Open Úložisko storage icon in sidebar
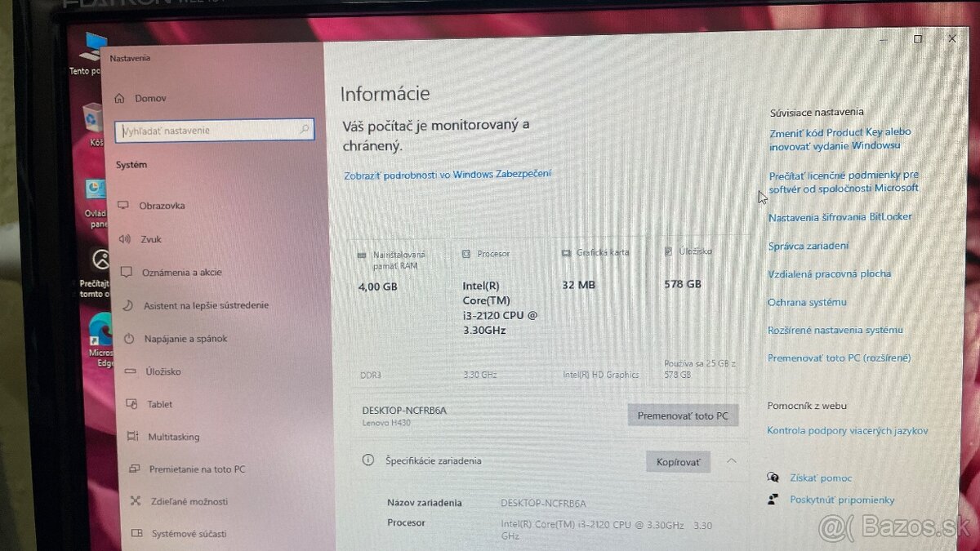The width and height of the screenshot is (980, 551). point(130,371)
